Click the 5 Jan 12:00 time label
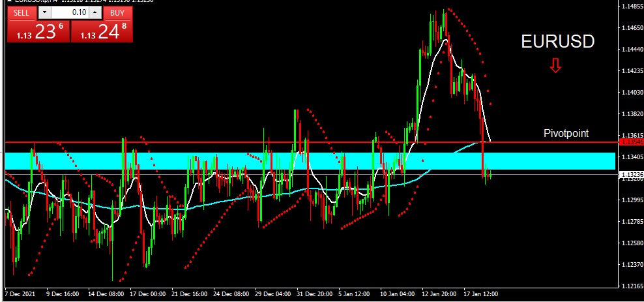Screen dimensions: 644x302 click(354, 294)
